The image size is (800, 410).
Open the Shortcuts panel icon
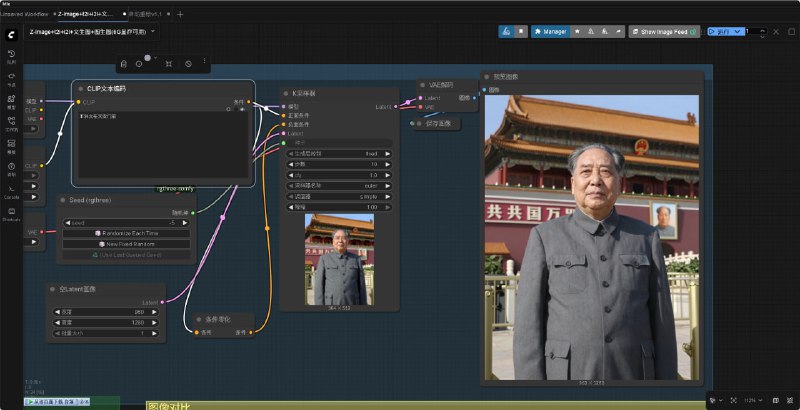coord(11,214)
